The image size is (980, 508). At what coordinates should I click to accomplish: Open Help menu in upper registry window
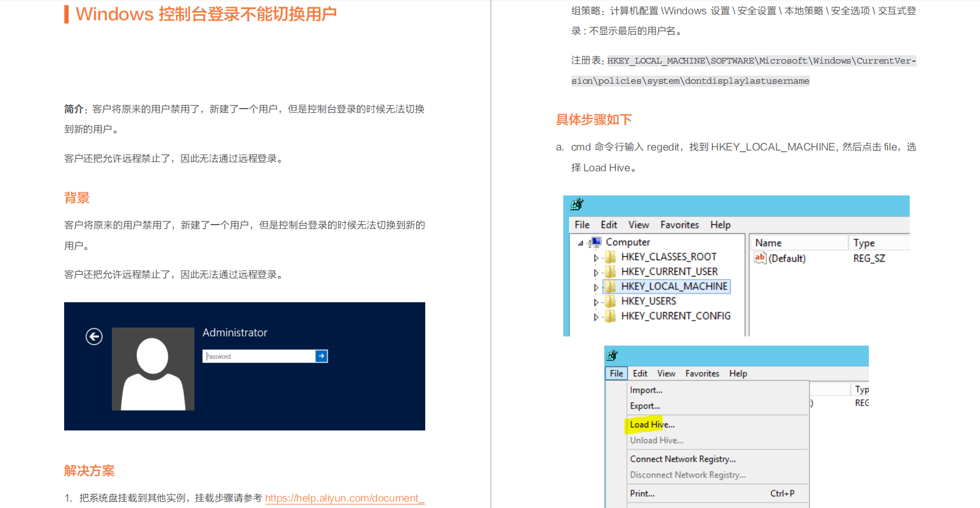coord(720,225)
